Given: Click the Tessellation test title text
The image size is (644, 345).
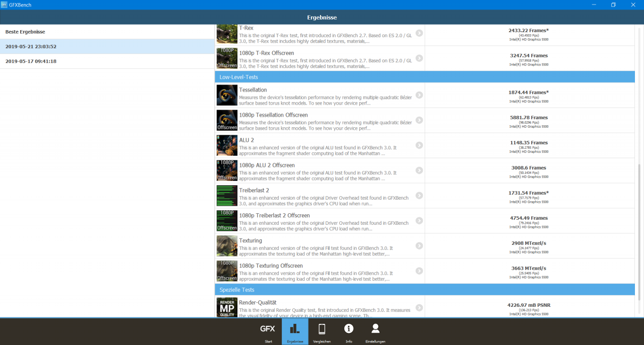Looking at the screenshot, I should (x=253, y=90).
